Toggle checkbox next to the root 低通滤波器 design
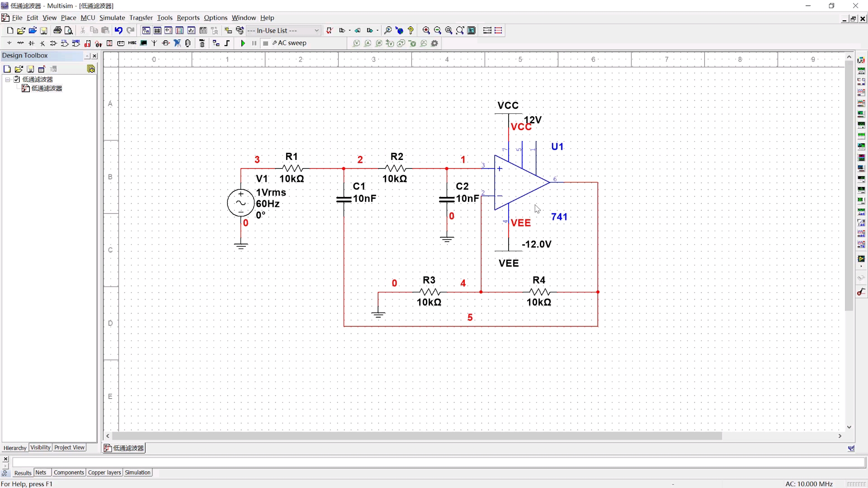 17,80
